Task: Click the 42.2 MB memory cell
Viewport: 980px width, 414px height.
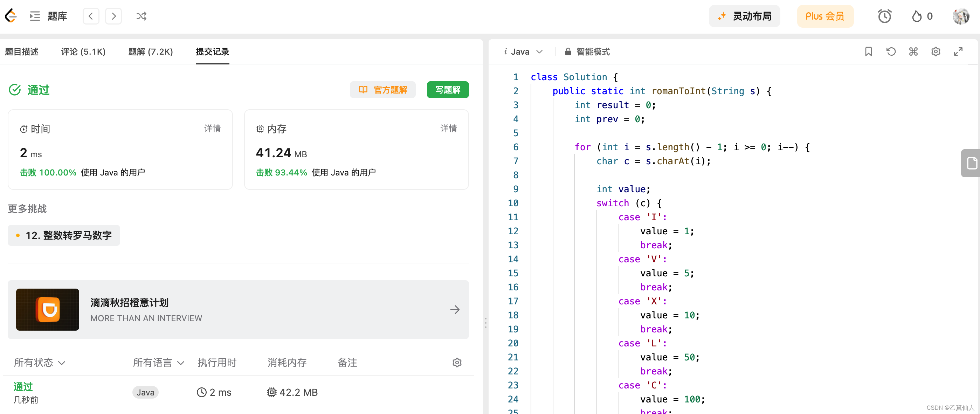Action: [292, 392]
